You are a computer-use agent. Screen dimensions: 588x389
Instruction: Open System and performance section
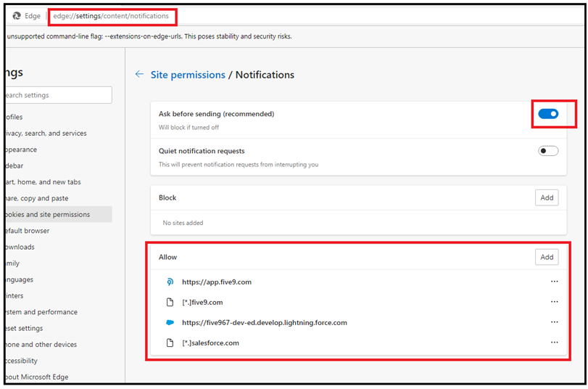59,312
